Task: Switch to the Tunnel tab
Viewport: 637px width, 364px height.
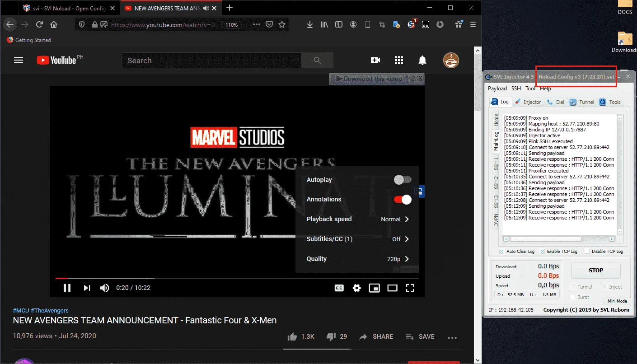Action: (x=582, y=102)
